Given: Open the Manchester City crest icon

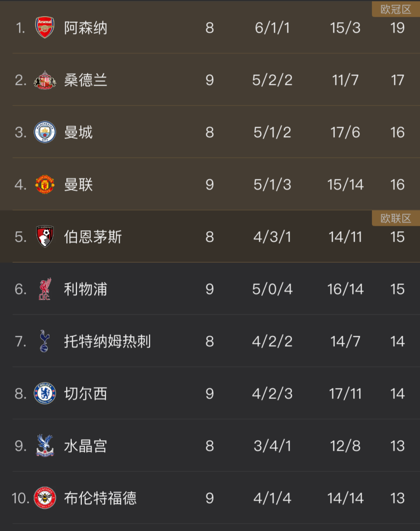Looking at the screenshot, I should [45, 132].
